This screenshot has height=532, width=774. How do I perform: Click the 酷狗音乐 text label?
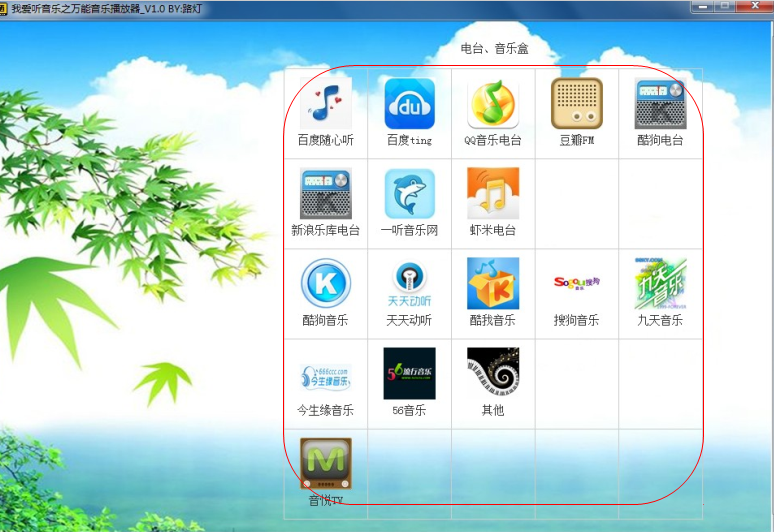326,320
